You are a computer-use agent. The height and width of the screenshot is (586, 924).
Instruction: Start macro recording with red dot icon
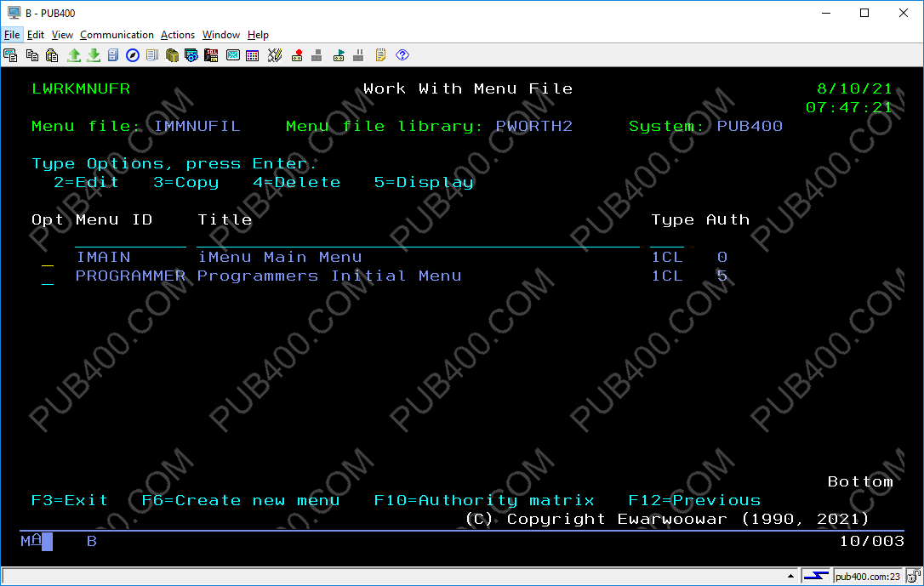(297, 55)
